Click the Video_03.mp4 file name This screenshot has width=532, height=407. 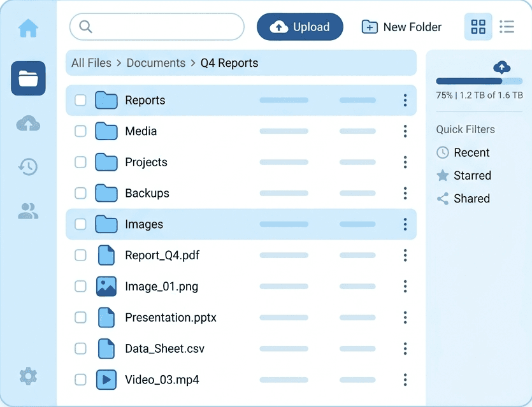162,380
